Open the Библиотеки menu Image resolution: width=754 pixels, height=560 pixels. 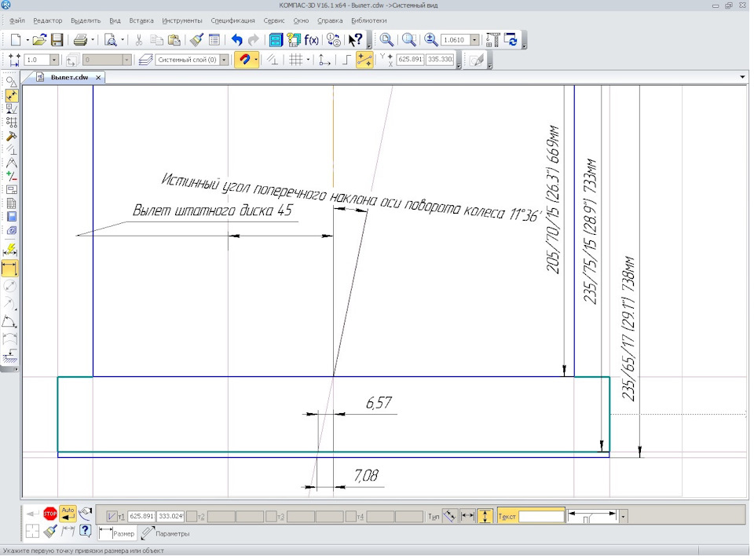(x=369, y=20)
